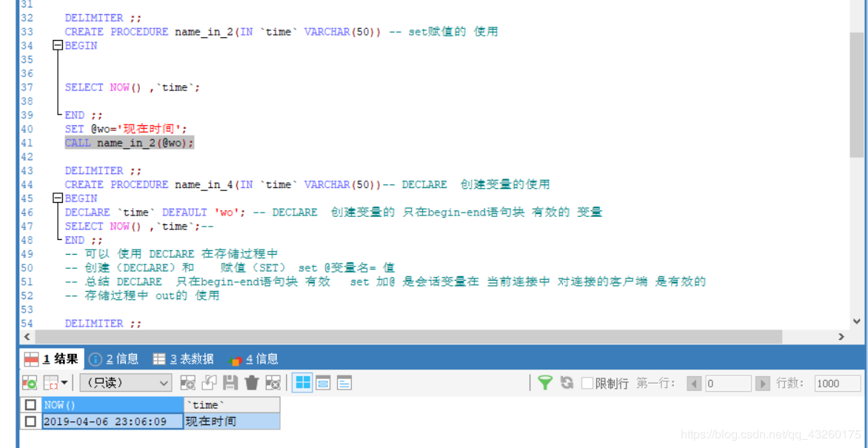The image size is (868, 448).
Task: Click the horizontal scrollbar of the editor
Action: point(409,336)
